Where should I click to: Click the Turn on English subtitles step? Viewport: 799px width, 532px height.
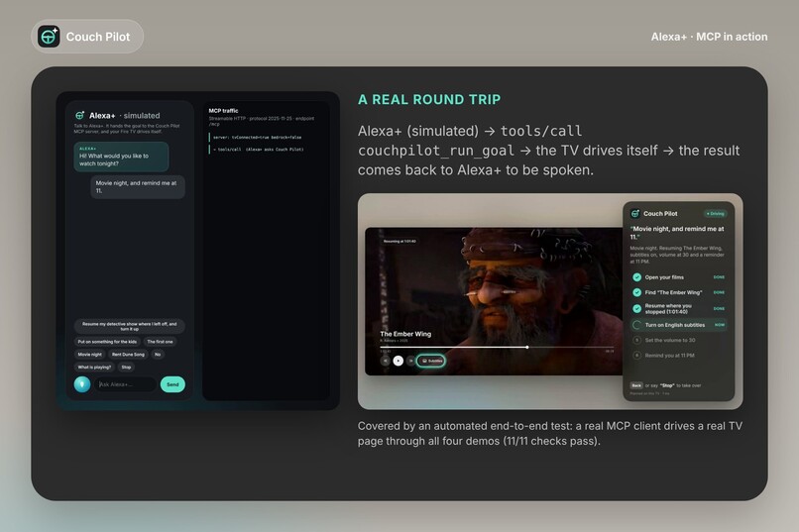tap(680, 325)
